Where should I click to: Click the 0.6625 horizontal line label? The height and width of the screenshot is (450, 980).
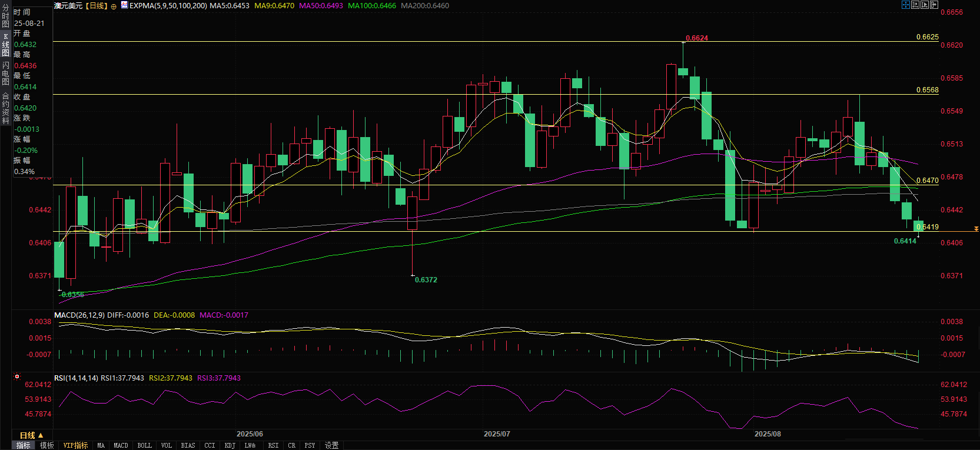tap(928, 36)
